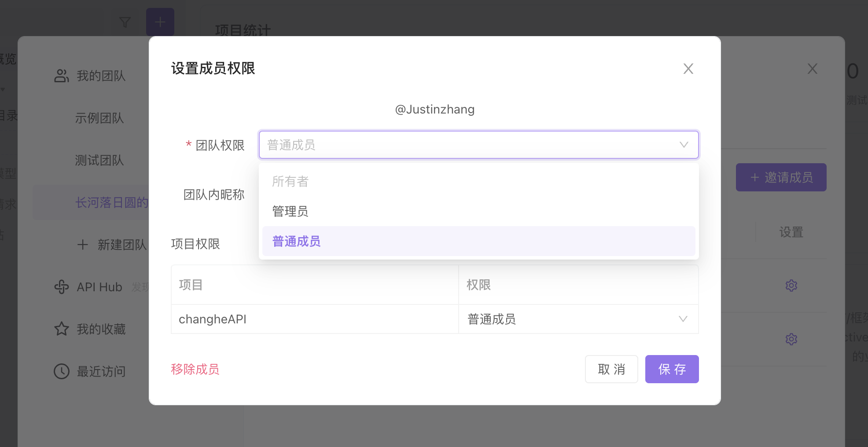868x447 pixels.
Task: Close the 设置成员权限 dialog
Action: (x=688, y=69)
